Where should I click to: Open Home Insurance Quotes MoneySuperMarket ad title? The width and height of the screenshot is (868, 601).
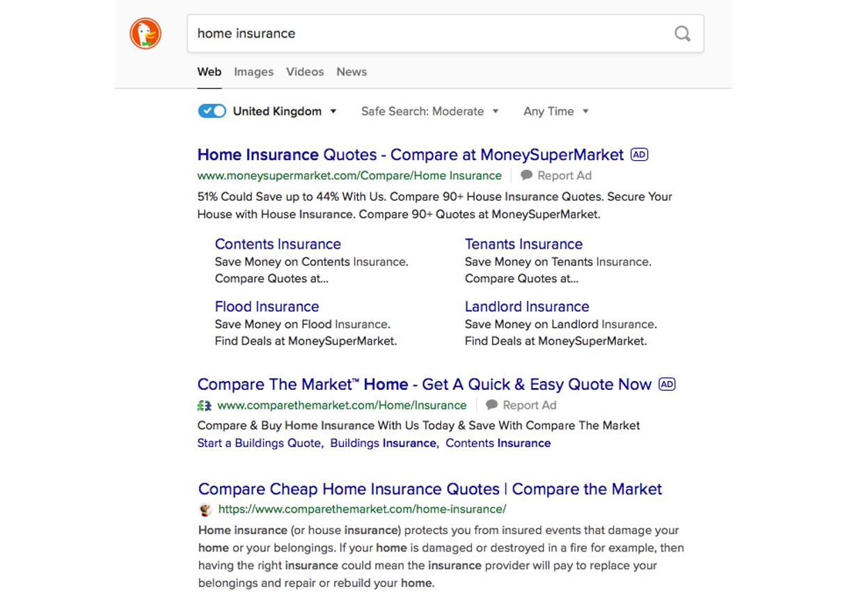411,155
